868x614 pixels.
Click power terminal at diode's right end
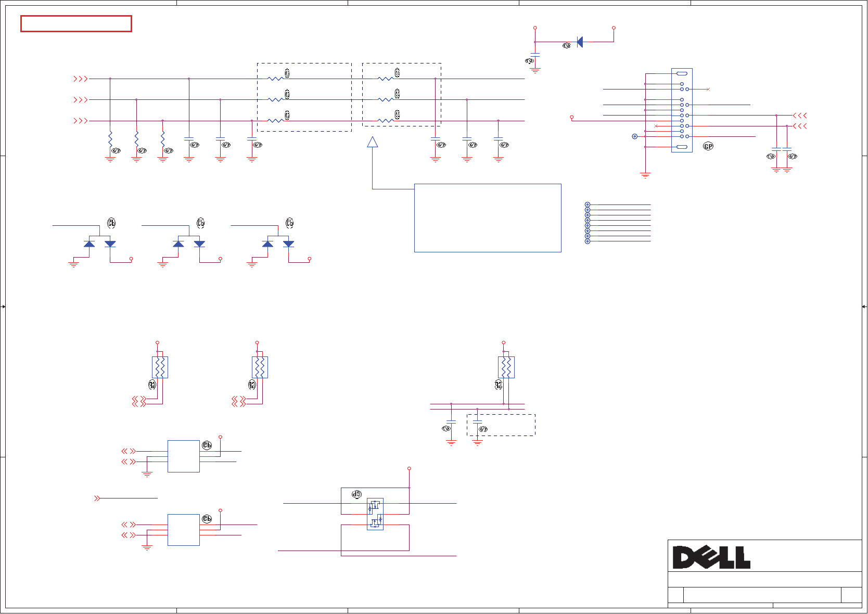coord(614,28)
